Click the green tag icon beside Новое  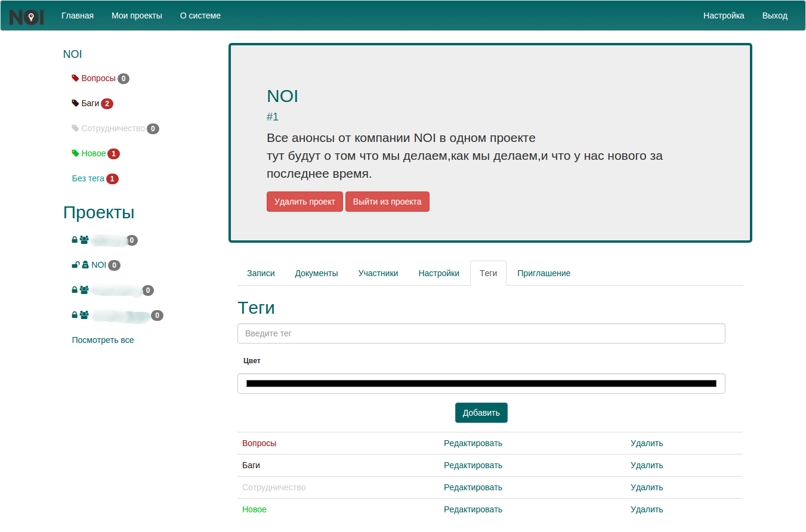pyautogui.click(x=75, y=153)
